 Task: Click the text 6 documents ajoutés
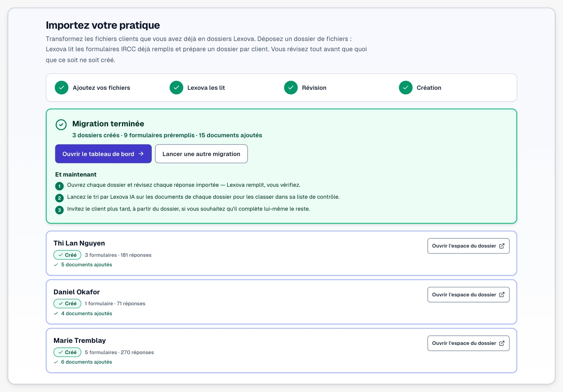pos(86,362)
